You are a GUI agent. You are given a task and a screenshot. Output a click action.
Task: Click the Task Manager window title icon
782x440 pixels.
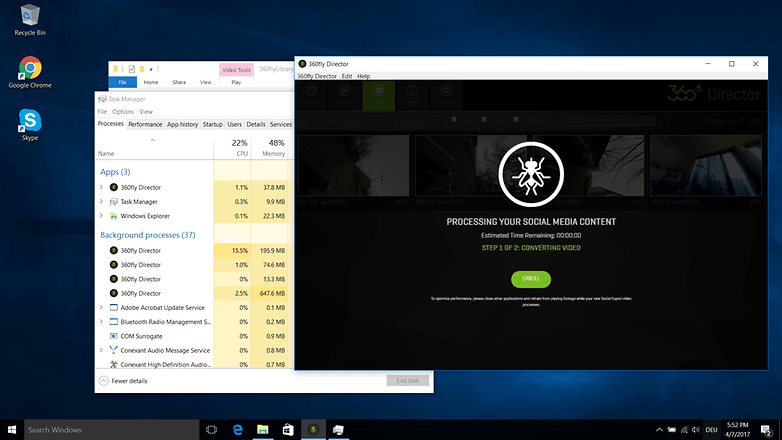[102, 99]
